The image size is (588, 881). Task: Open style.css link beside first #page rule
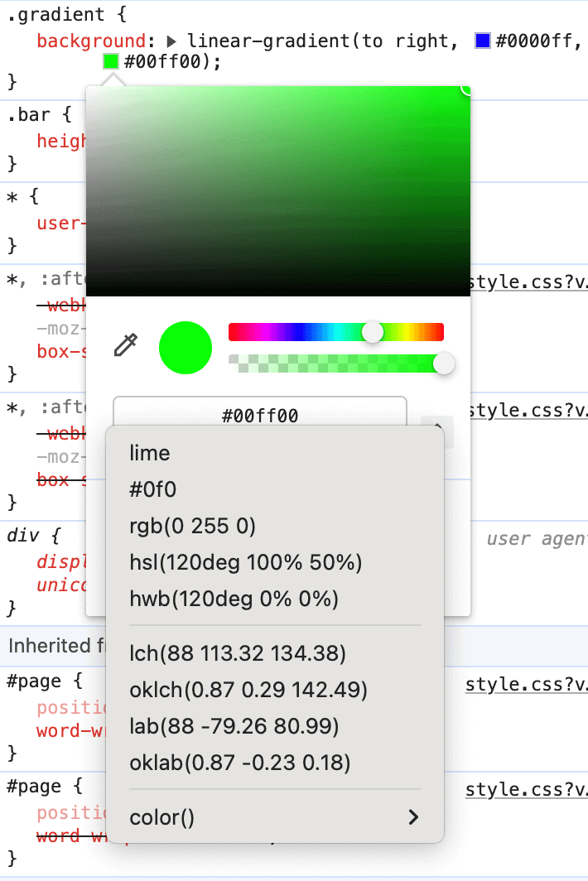tap(527, 684)
